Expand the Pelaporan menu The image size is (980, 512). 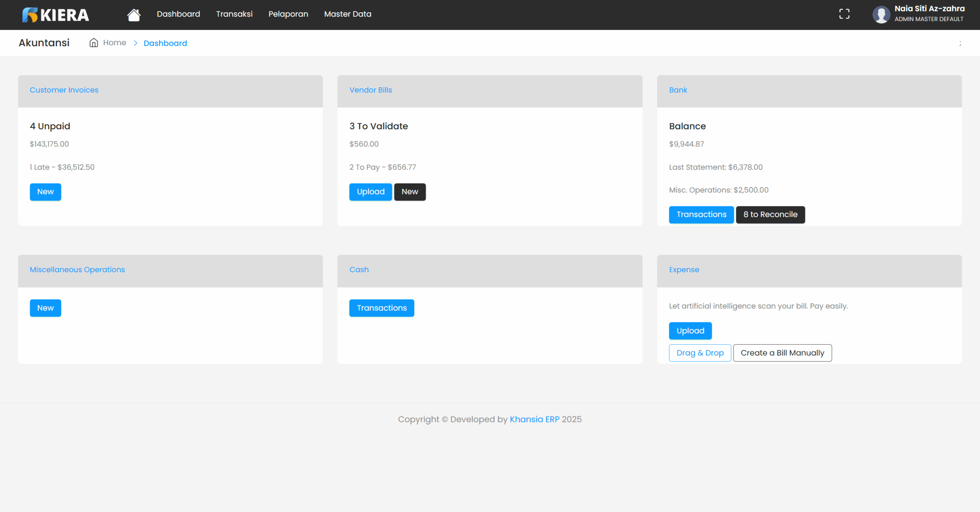(x=288, y=14)
